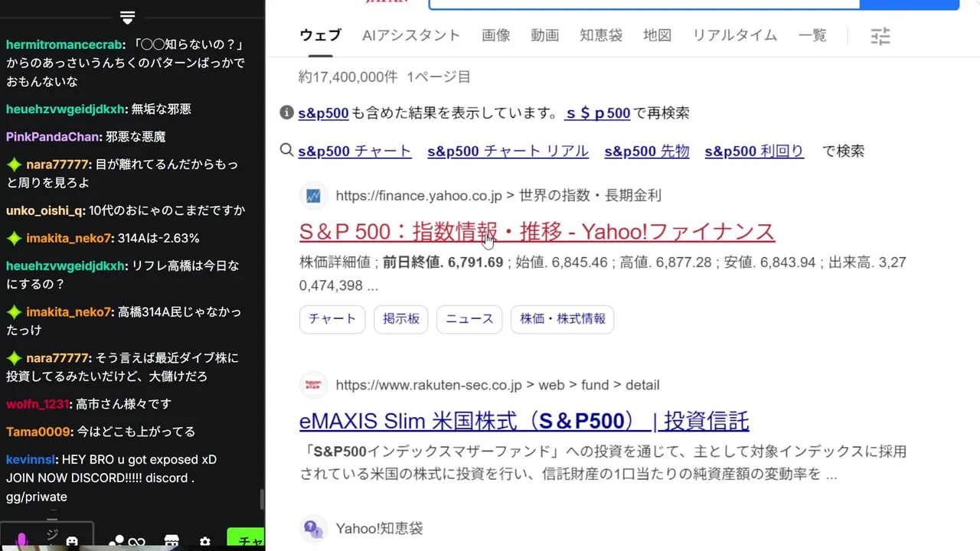Click related search s&p500 先物
980x551 pixels.
[x=647, y=152]
